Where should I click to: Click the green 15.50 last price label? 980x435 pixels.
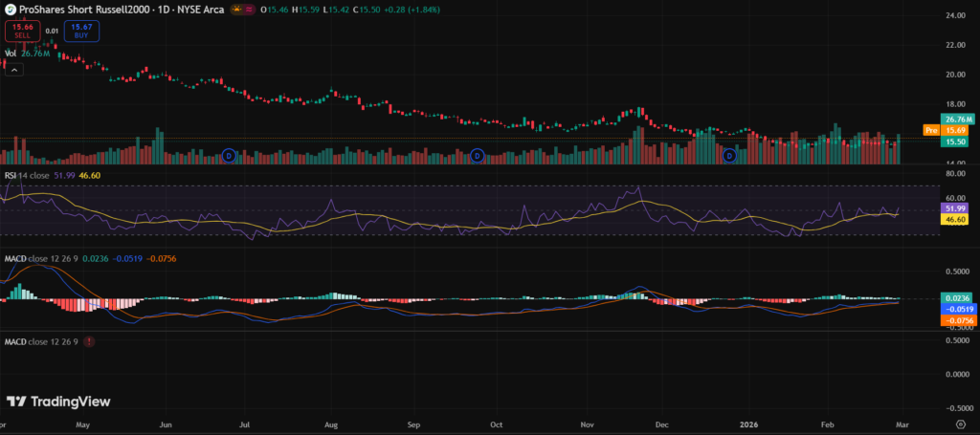[955, 141]
